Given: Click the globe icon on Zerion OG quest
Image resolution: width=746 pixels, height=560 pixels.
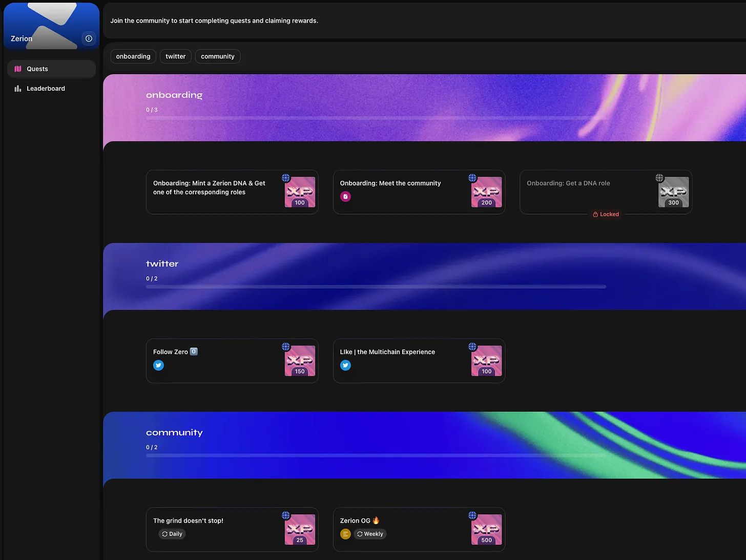Looking at the screenshot, I should coord(472,515).
